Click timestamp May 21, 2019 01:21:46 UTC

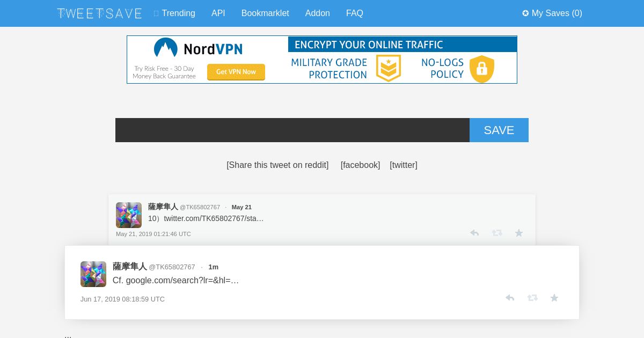[153, 234]
